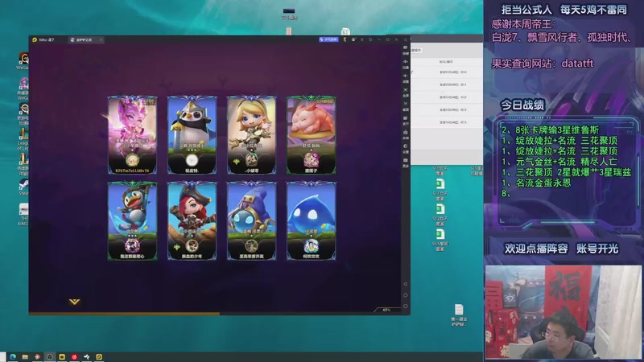Image resolution: width=644 pixels, height=362 pixels.
Task: Click the red circular app icon on taskbar
Action: tap(74, 356)
